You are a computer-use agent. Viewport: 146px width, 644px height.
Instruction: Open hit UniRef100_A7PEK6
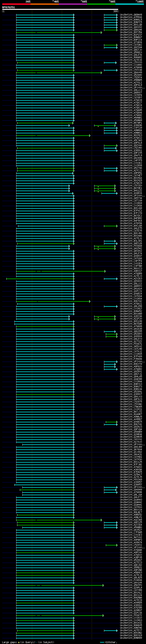(131, 17)
